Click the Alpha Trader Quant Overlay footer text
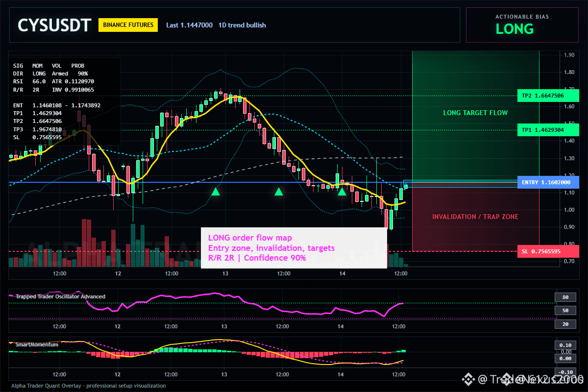This screenshot has width=588, height=392. click(x=89, y=386)
